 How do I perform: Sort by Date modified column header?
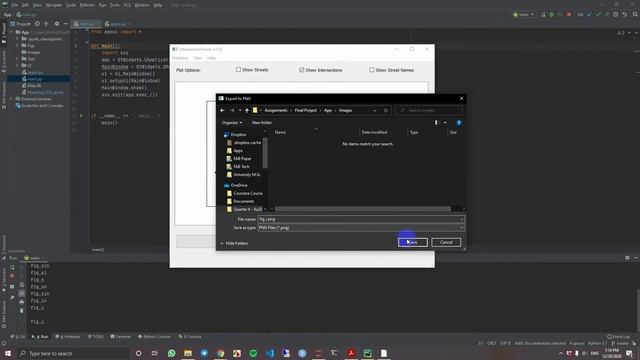(x=374, y=132)
